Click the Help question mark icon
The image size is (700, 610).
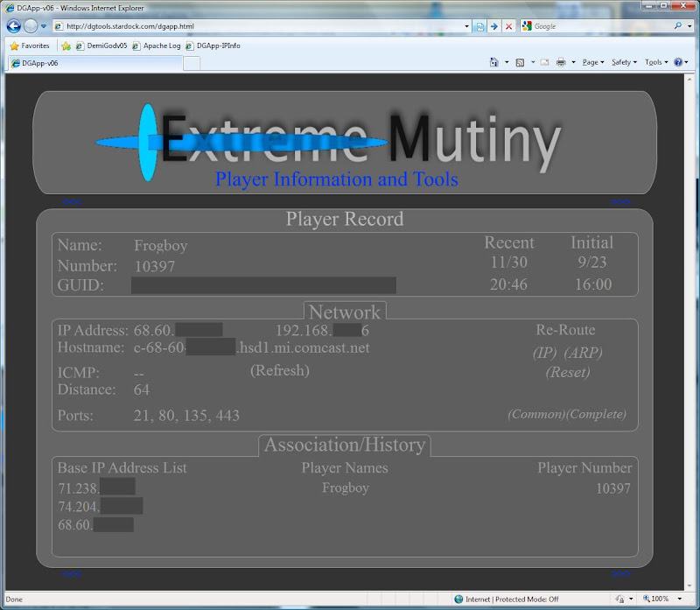tap(678, 62)
